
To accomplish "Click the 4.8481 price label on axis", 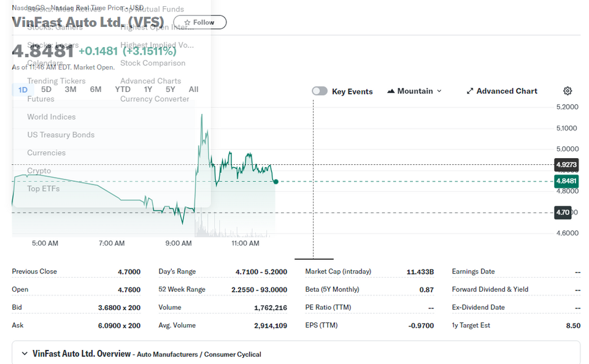I will (566, 181).
